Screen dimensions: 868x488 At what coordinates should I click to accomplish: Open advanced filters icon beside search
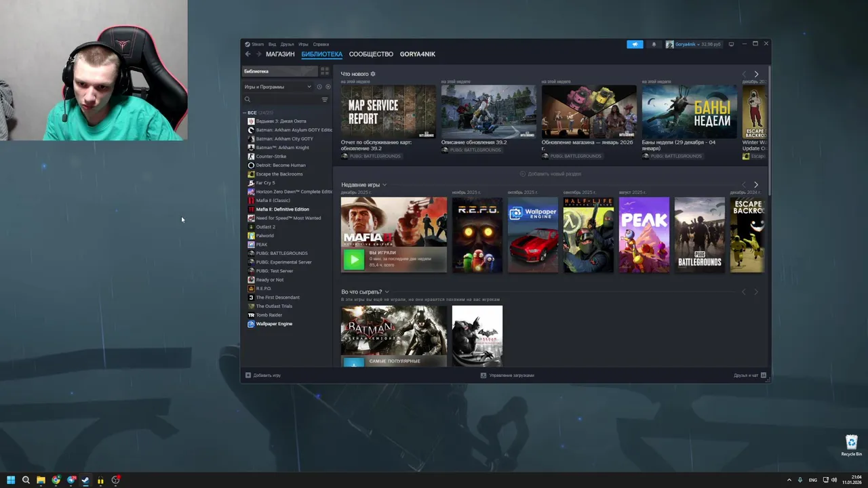tap(325, 100)
